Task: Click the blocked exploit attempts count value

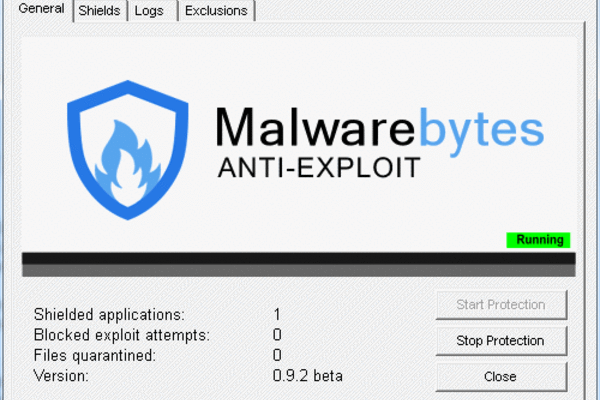Action: click(277, 334)
